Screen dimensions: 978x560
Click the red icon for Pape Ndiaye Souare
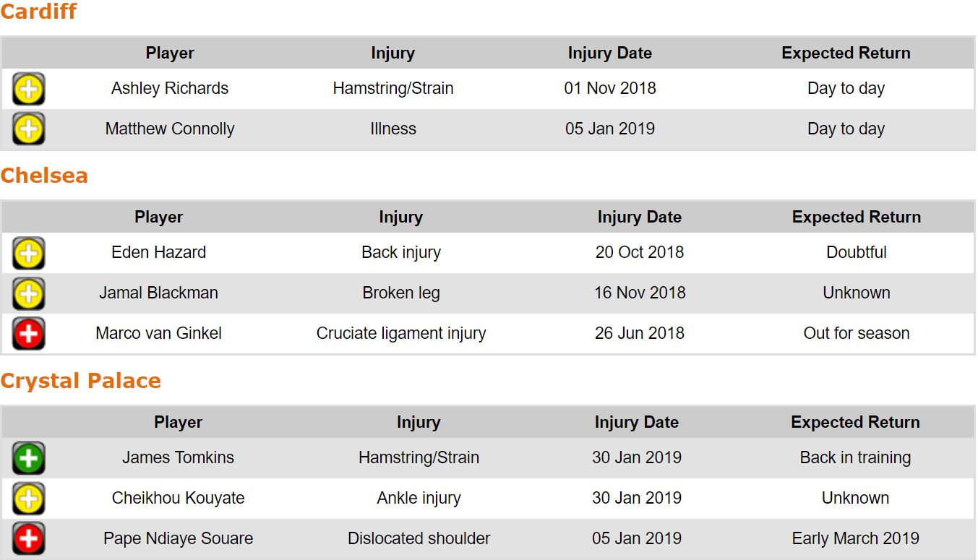tap(29, 539)
